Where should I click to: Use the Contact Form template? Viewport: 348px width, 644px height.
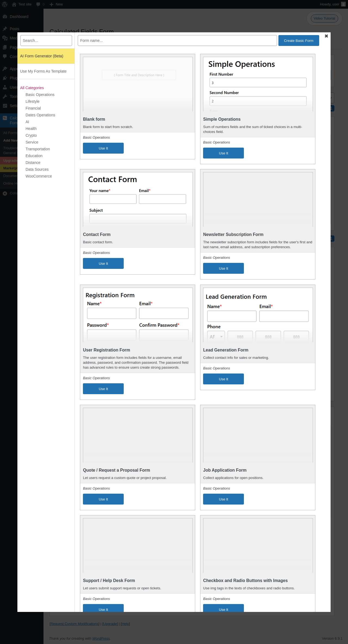[103, 263]
